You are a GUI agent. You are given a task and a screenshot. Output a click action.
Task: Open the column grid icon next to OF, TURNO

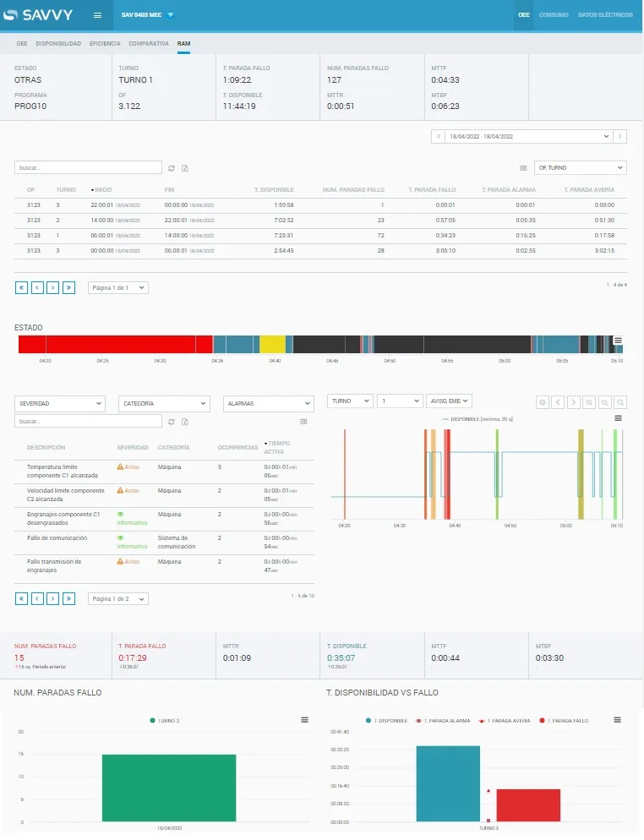coord(523,168)
